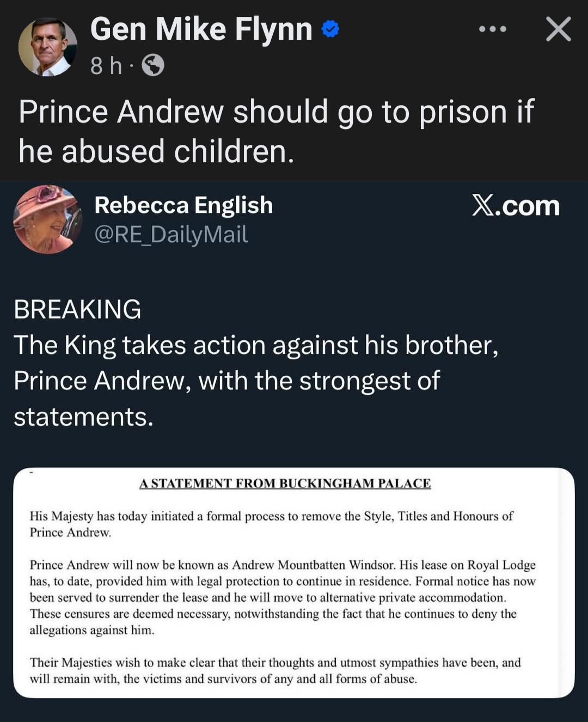
Task: Click the word "statements." in the tweet
Action: 83,417
